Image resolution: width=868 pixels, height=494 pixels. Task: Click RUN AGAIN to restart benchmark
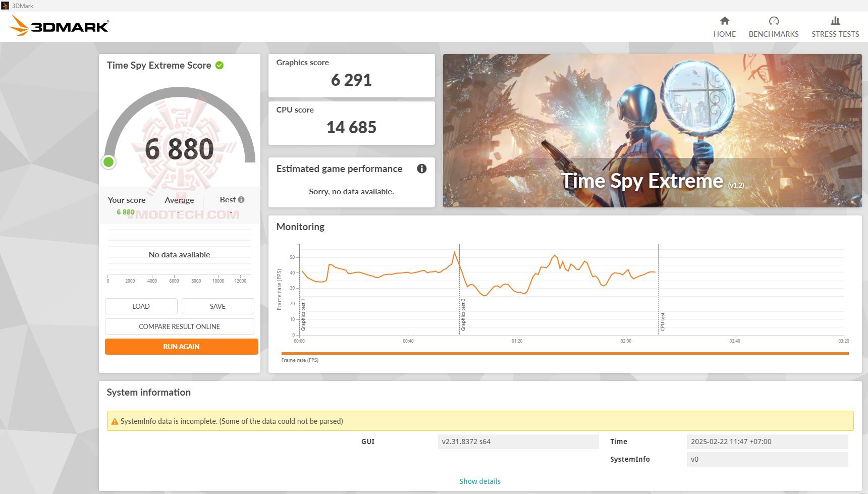[x=181, y=347]
